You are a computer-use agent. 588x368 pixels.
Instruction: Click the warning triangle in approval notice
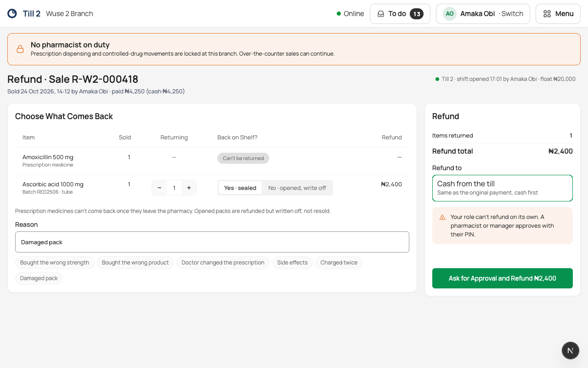(442, 217)
